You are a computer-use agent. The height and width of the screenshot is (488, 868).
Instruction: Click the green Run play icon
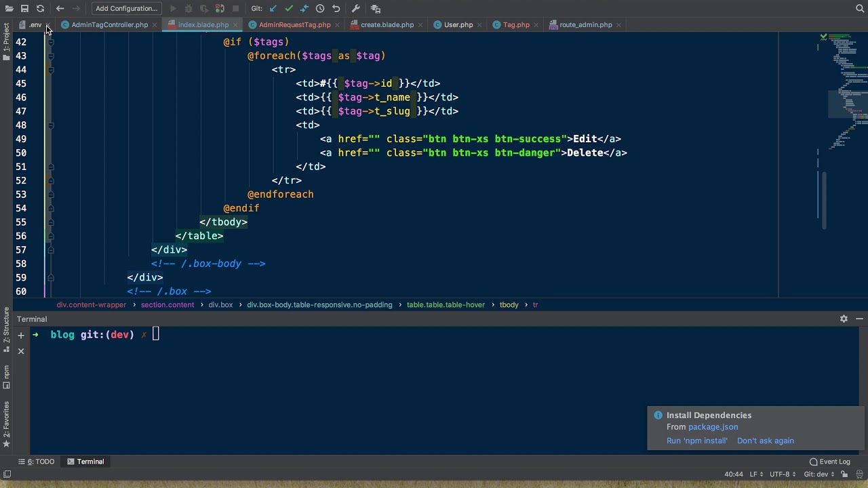[173, 8]
